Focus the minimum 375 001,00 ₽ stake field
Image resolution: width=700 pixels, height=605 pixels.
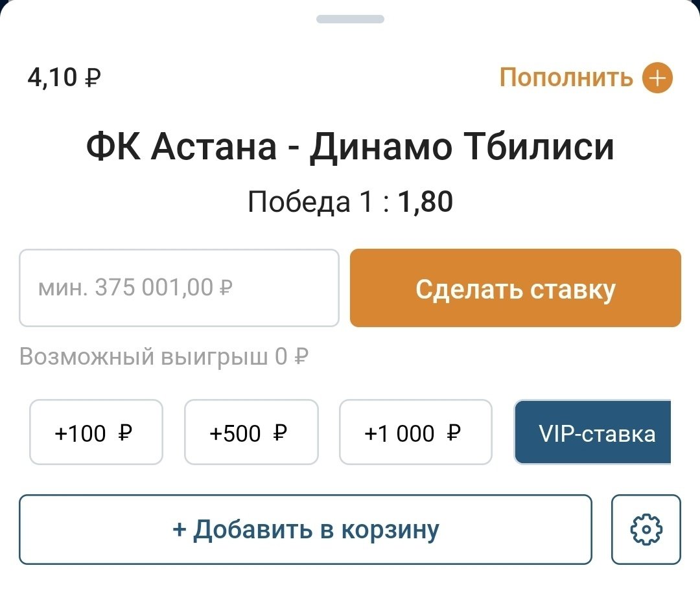[x=179, y=288]
